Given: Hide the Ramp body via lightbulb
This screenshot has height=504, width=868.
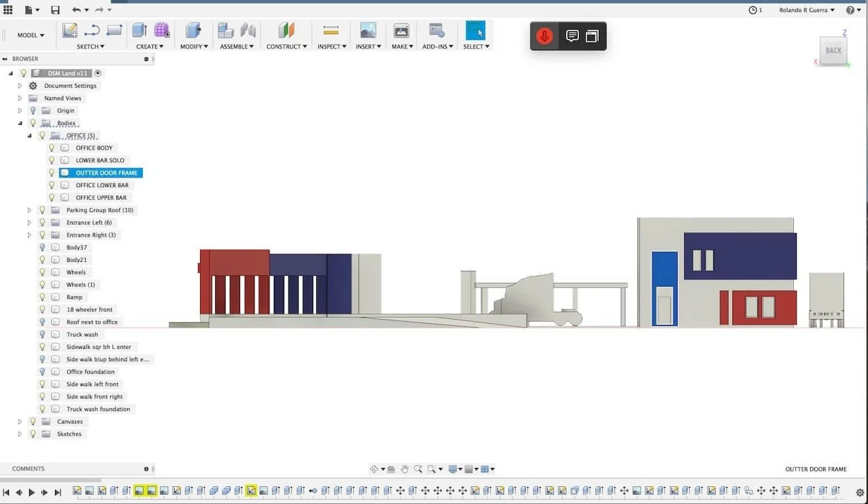Looking at the screenshot, I should pyautogui.click(x=42, y=297).
